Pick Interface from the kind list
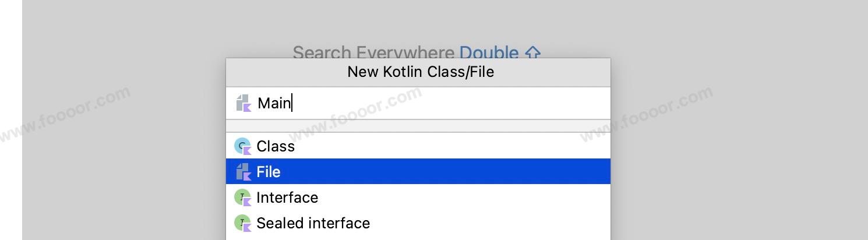 click(287, 197)
